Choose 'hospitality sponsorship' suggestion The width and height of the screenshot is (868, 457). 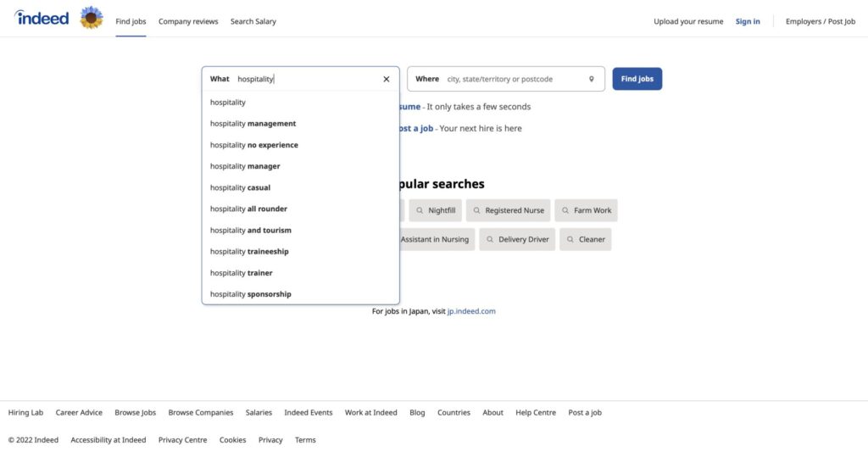301,294
